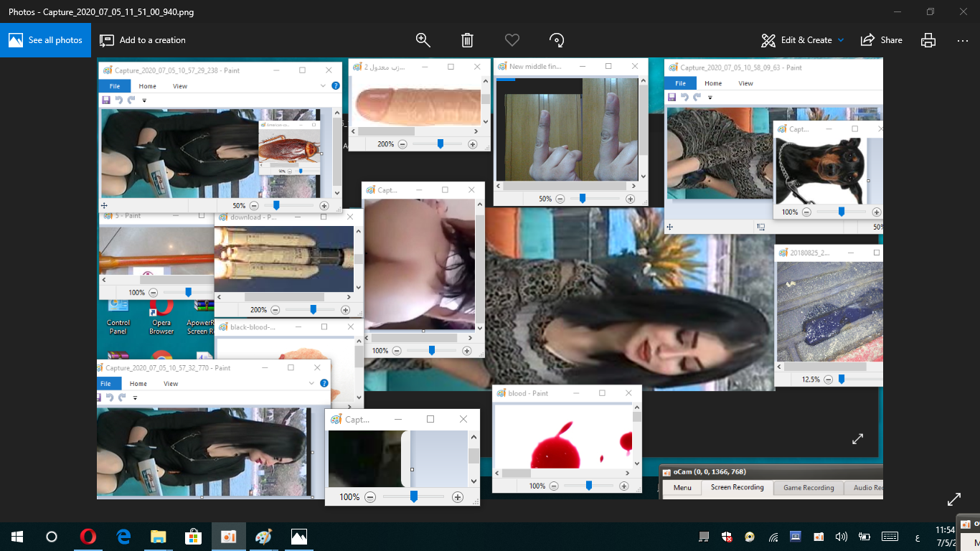
Task: Open the Share option
Action: click(x=882, y=40)
